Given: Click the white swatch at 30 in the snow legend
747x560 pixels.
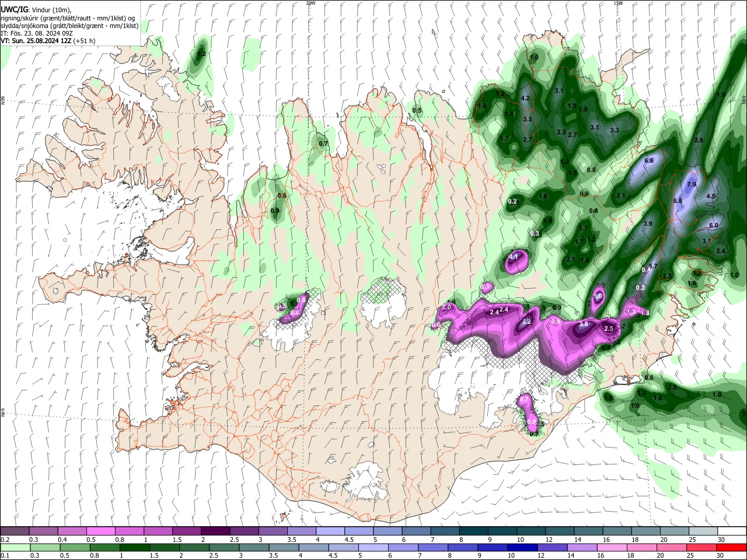Looking at the screenshot, I should 732,531.
